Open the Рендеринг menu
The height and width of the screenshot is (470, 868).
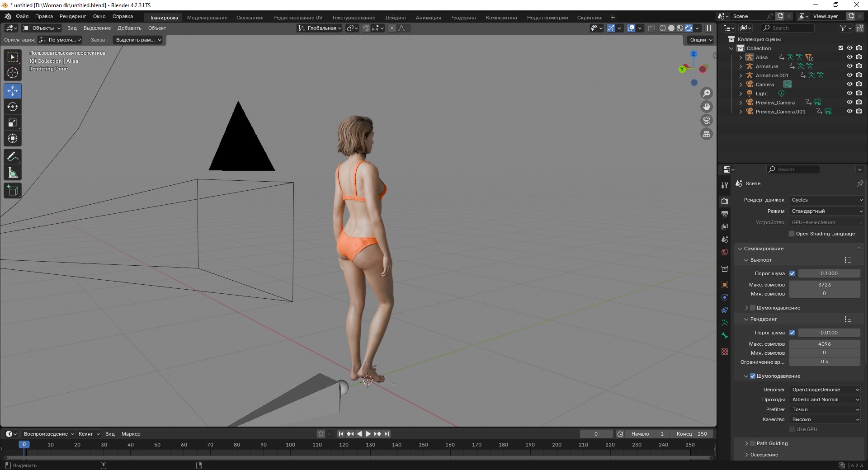(73, 16)
